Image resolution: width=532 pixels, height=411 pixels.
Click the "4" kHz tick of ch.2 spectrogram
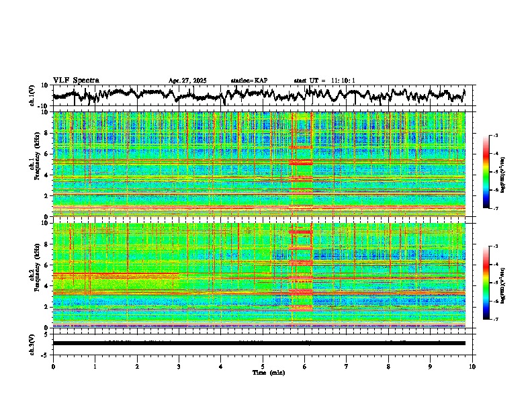click(x=47, y=286)
